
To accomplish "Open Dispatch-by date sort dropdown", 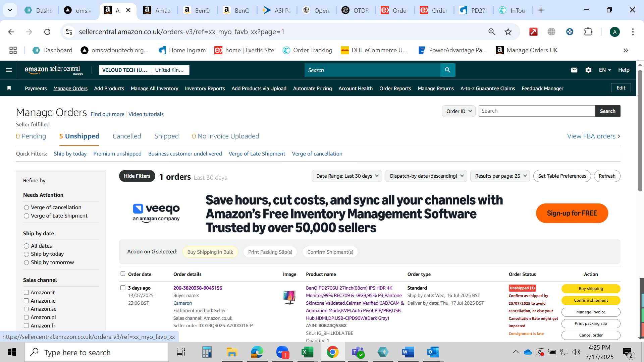I will 426,176.
